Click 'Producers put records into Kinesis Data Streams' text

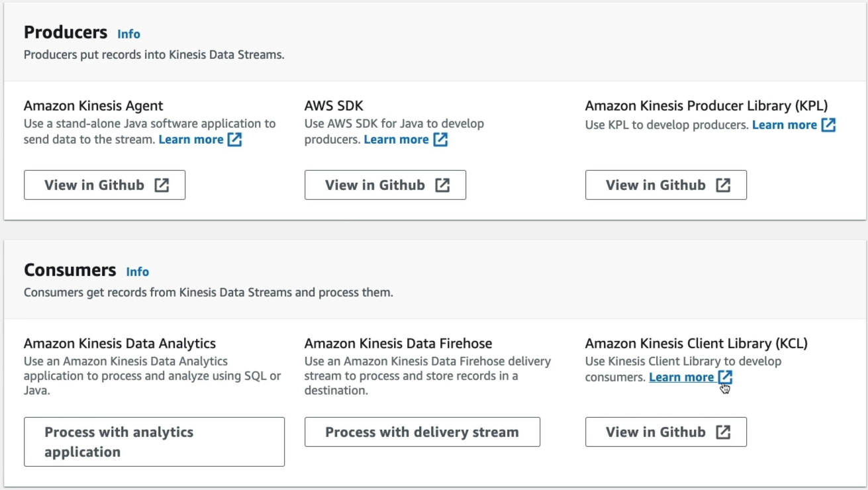pos(154,55)
